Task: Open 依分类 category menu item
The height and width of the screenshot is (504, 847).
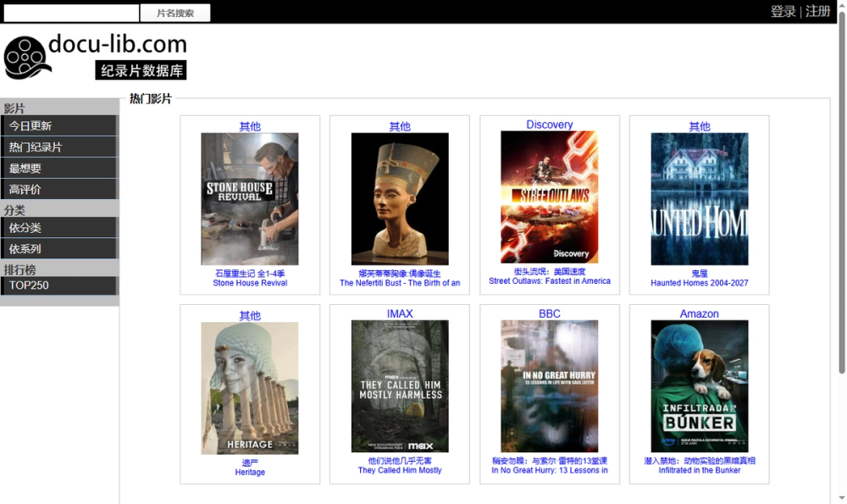Action: point(58,227)
